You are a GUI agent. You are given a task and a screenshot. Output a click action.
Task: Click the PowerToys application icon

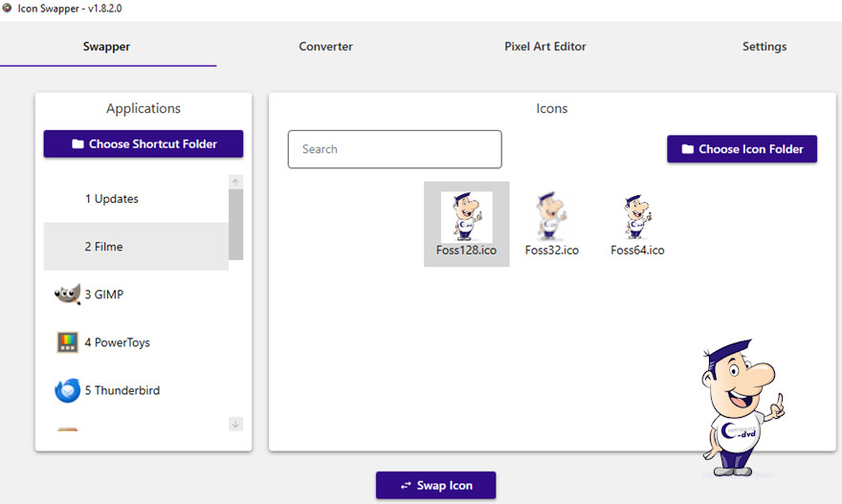(68, 342)
